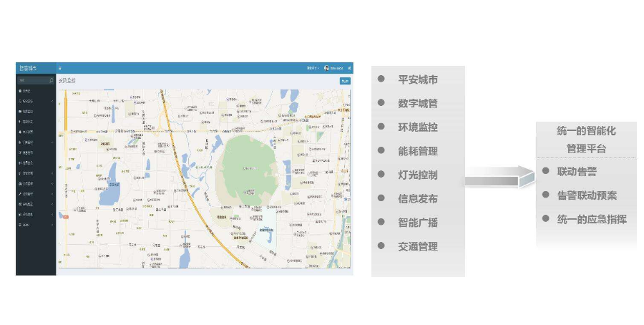
Task: Open the 能耗管理 item
Action: (x=417, y=151)
